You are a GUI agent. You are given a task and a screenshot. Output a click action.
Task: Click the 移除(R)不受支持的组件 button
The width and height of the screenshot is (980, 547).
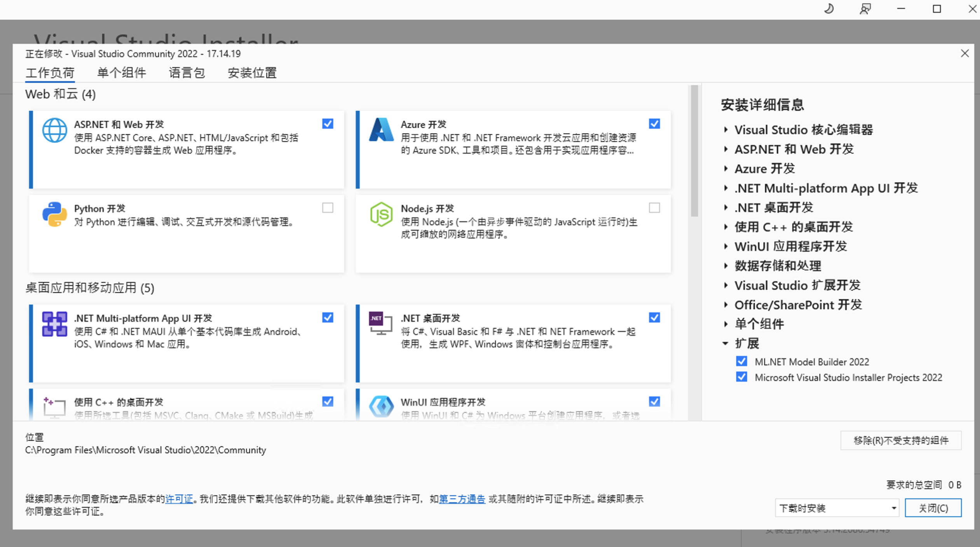tap(901, 440)
